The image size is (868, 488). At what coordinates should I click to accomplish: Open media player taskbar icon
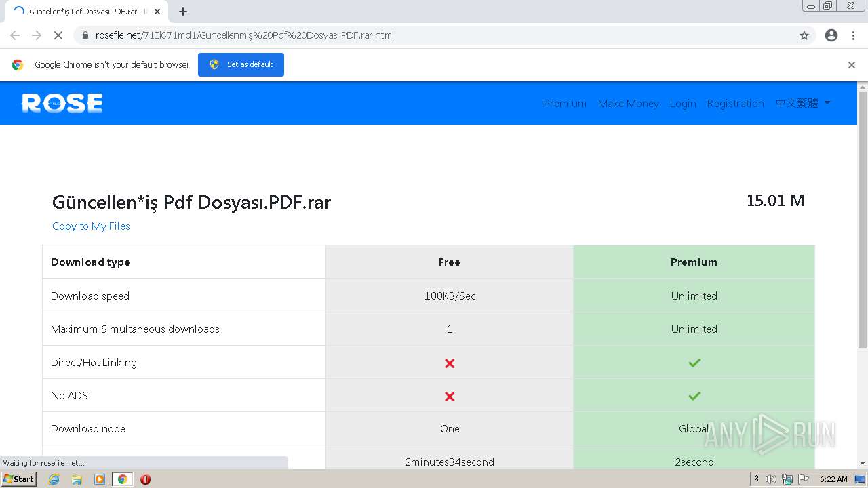[100, 479]
